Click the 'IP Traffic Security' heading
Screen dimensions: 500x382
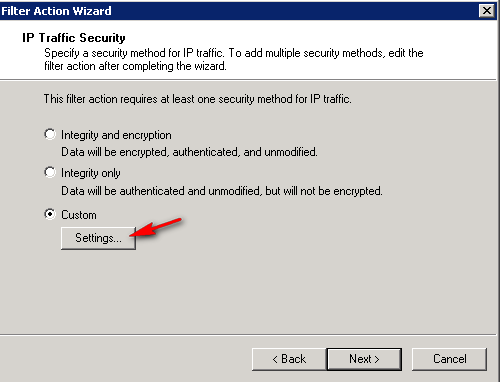click(74, 38)
